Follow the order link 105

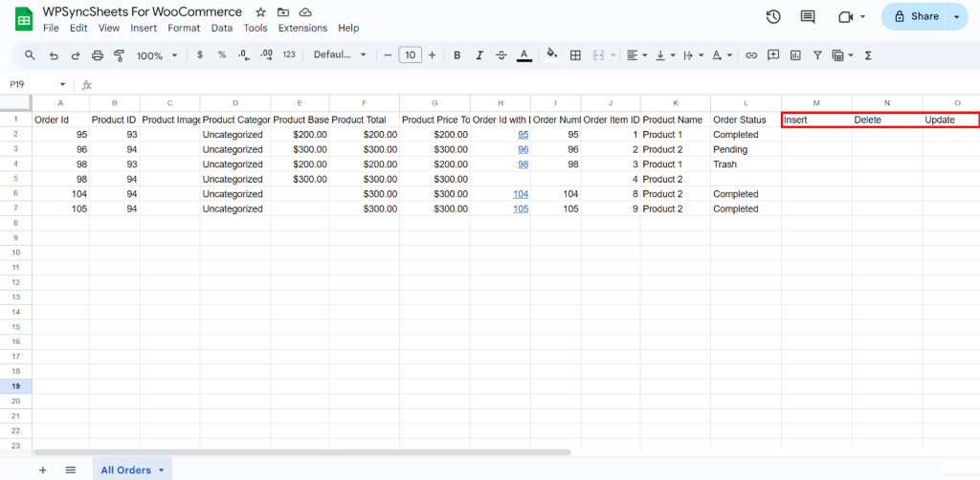pyautogui.click(x=521, y=209)
